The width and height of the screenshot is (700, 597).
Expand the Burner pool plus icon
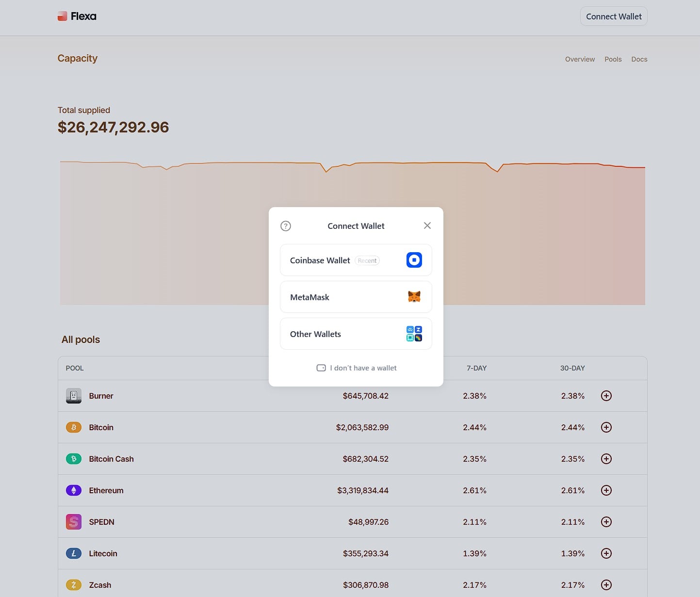(606, 396)
